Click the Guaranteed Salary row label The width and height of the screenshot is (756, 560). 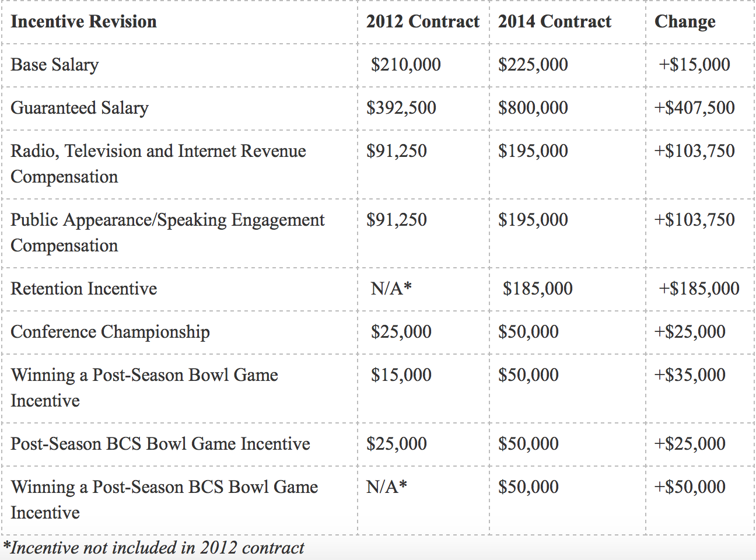[79, 108]
